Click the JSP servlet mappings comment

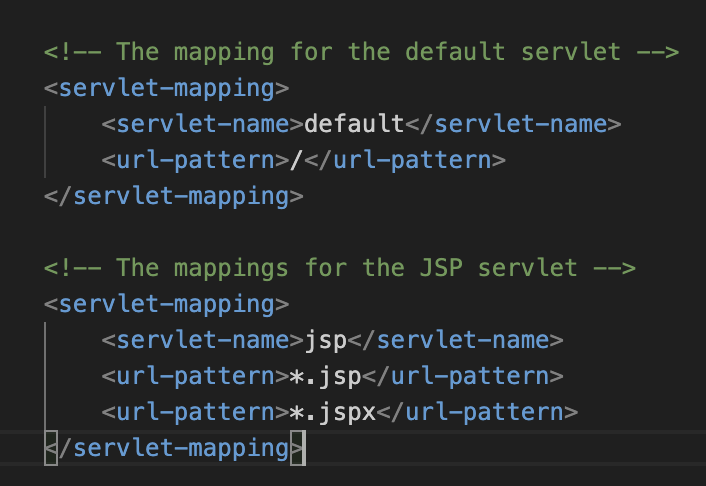click(339, 268)
